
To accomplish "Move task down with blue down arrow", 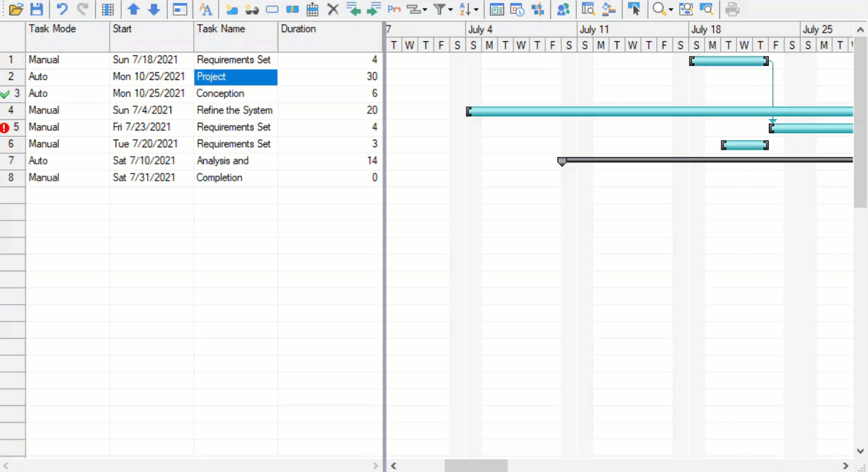I will point(154,9).
